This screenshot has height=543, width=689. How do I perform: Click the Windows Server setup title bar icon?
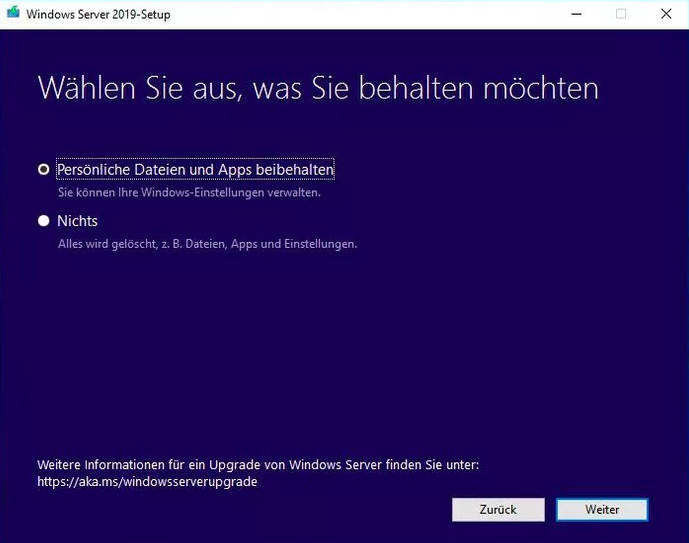point(13,12)
